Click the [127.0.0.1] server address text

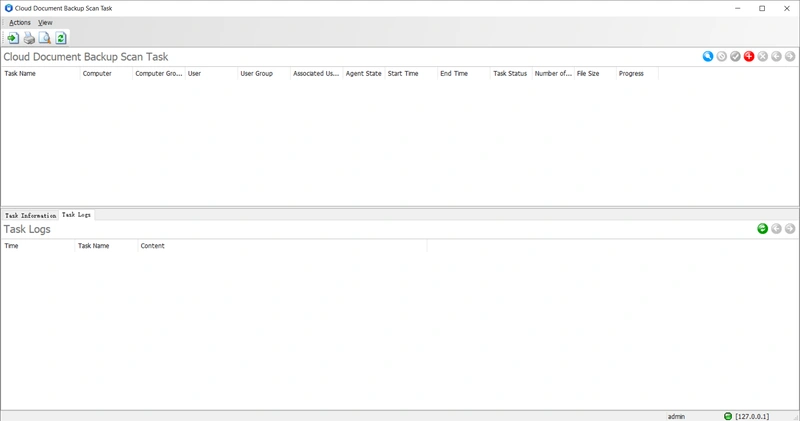pyautogui.click(x=752, y=416)
